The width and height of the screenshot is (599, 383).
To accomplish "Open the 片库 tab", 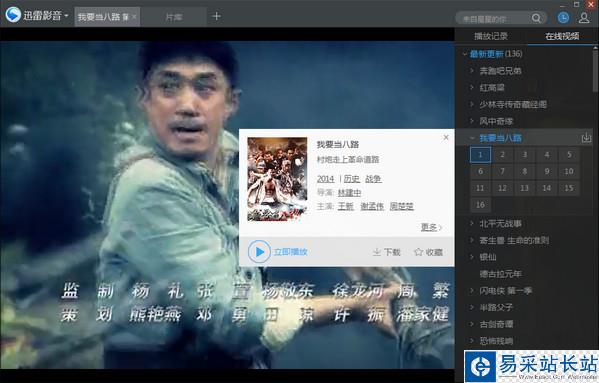I will coord(174,17).
